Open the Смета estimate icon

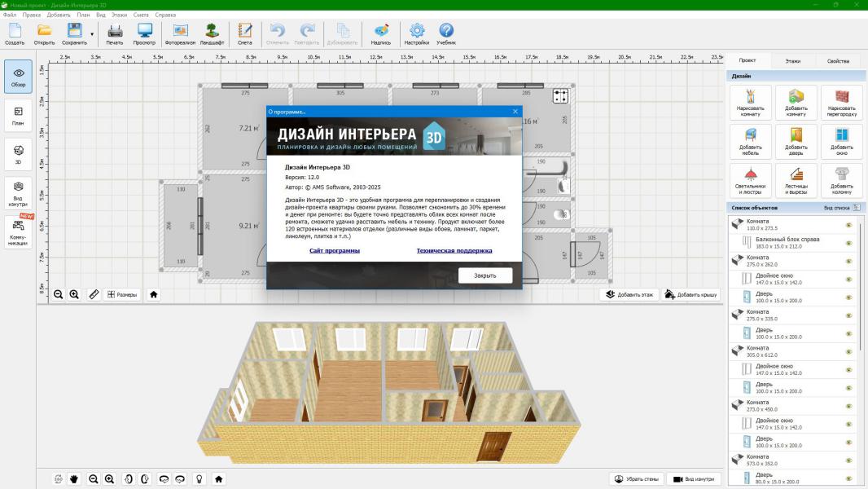[244, 33]
